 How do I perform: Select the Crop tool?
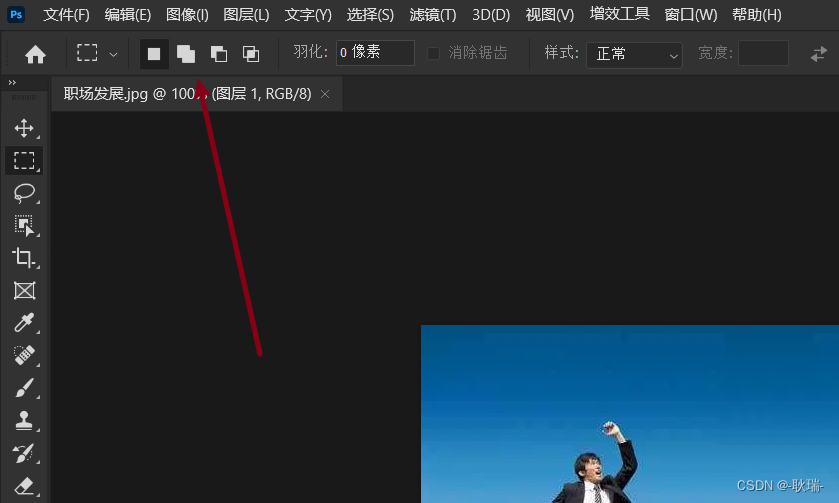[x=24, y=258]
